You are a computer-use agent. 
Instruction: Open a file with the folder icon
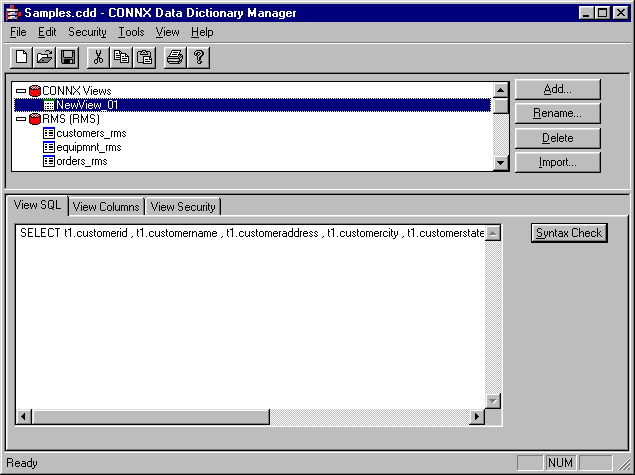45,57
